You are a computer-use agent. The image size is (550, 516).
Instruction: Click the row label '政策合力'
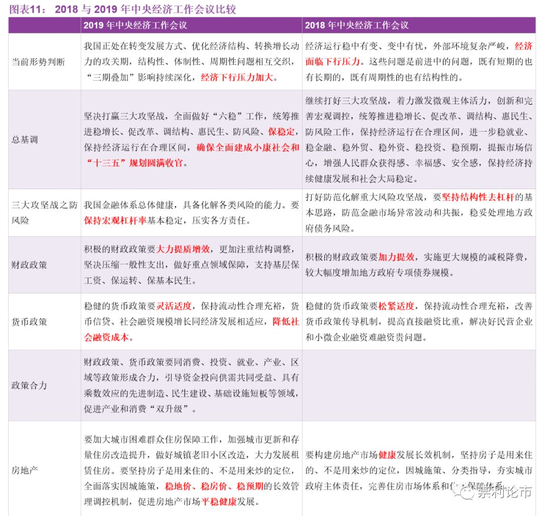(29, 386)
